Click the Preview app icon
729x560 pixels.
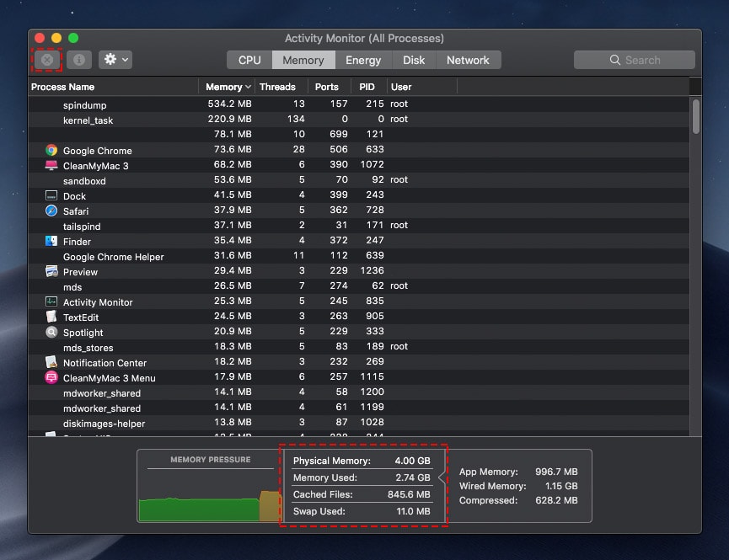51,271
